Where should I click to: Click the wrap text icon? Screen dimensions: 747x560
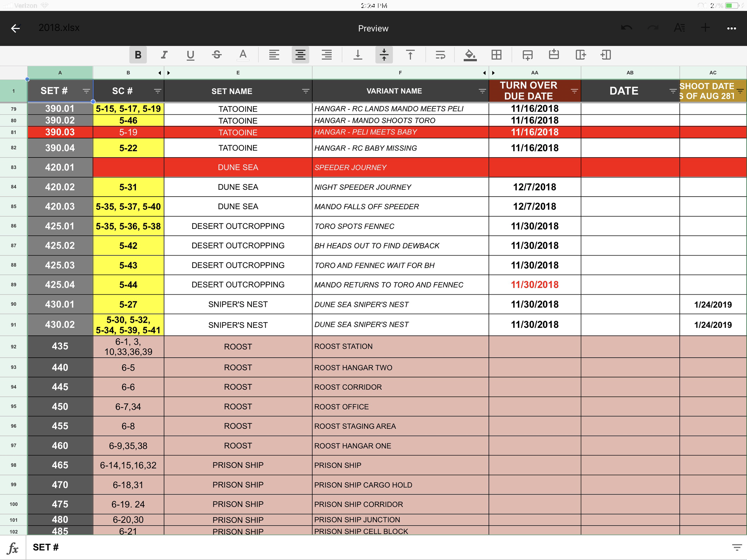(x=440, y=55)
